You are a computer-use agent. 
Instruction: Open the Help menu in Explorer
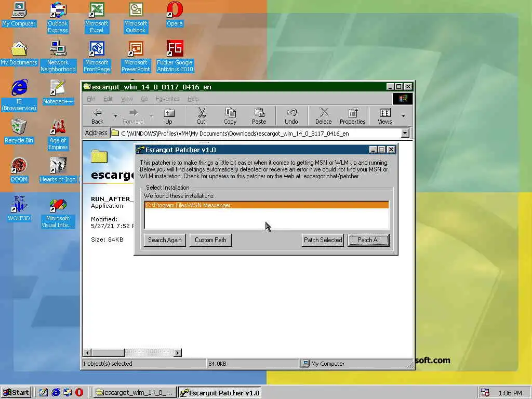[x=193, y=99]
